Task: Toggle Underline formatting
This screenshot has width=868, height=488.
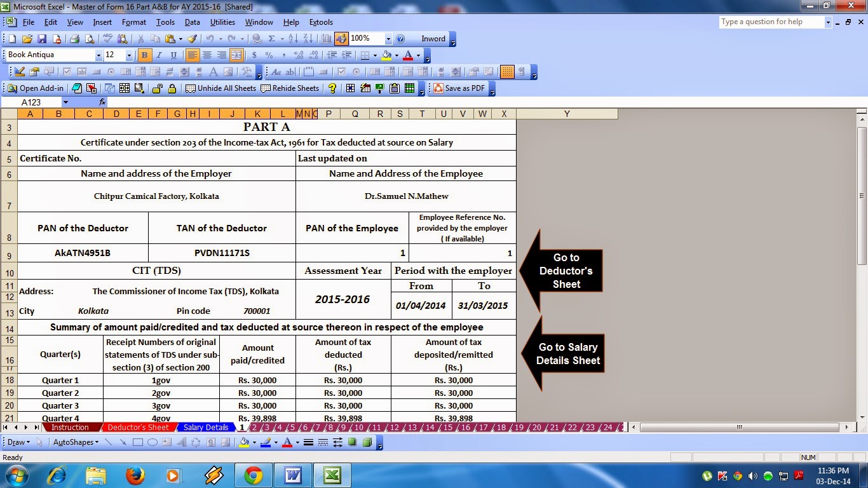Action: coord(173,55)
